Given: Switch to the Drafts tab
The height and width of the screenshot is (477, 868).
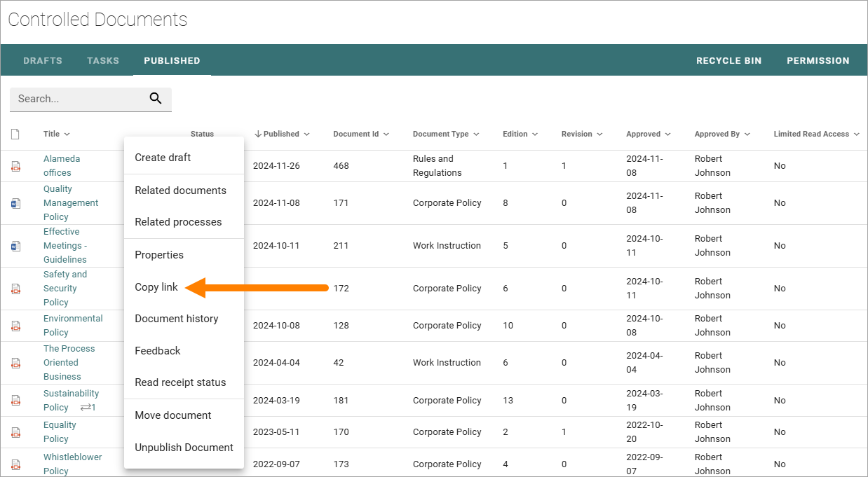Looking at the screenshot, I should click(43, 61).
